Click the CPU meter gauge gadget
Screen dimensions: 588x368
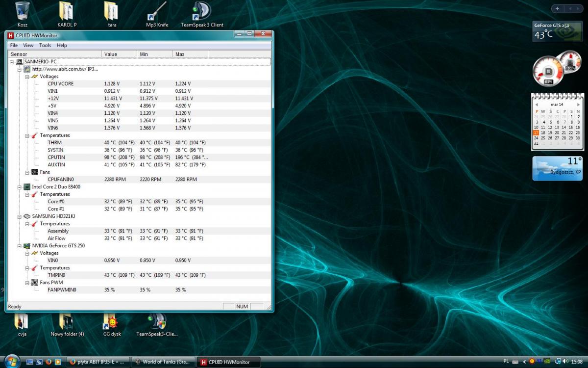pyautogui.click(x=548, y=71)
